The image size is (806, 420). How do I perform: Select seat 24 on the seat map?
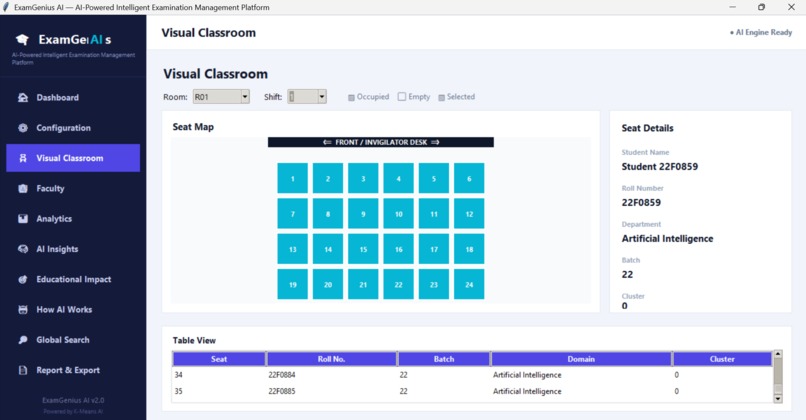click(x=469, y=284)
